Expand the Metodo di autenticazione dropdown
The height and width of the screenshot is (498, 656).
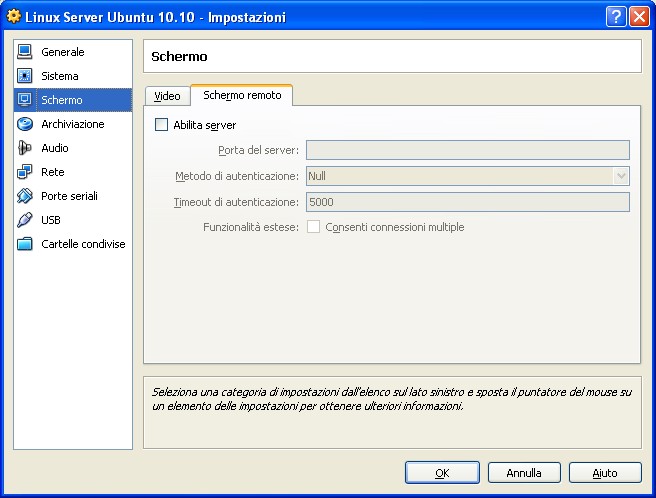coord(620,176)
